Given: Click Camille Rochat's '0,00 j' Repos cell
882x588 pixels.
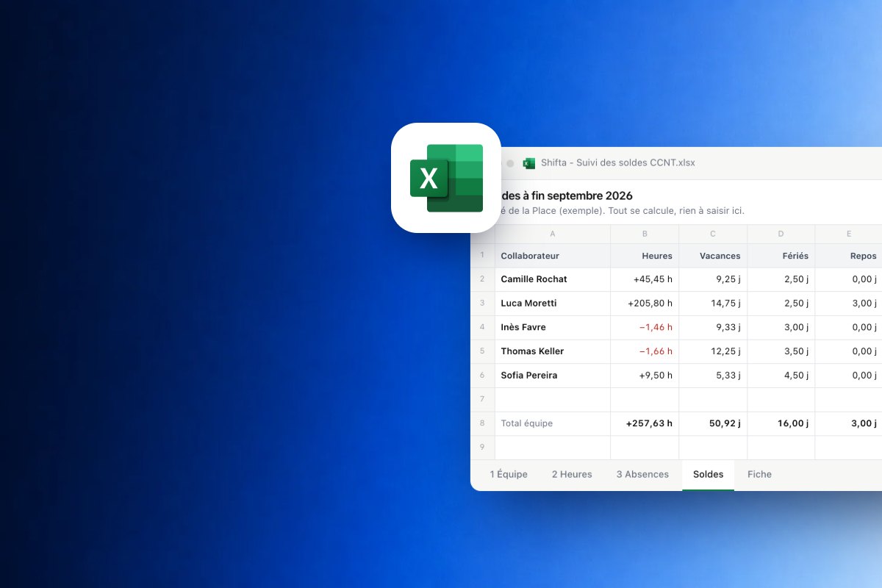Looking at the screenshot, I should point(848,279).
